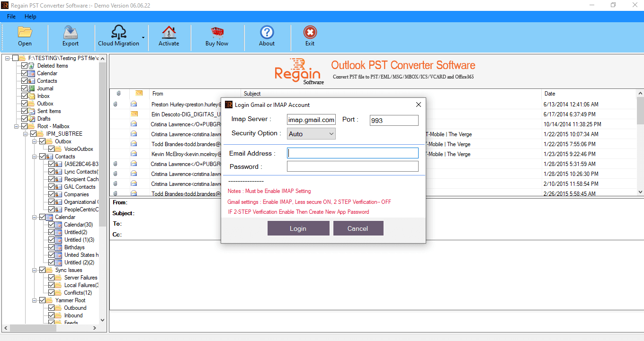Collapse the F:\TESTING root node
644x341 pixels.
tap(8, 58)
